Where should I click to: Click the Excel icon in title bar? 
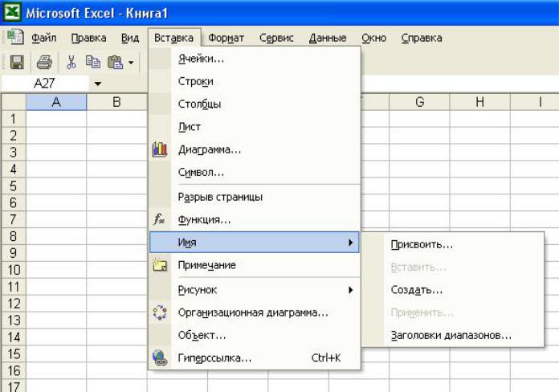coord(12,13)
